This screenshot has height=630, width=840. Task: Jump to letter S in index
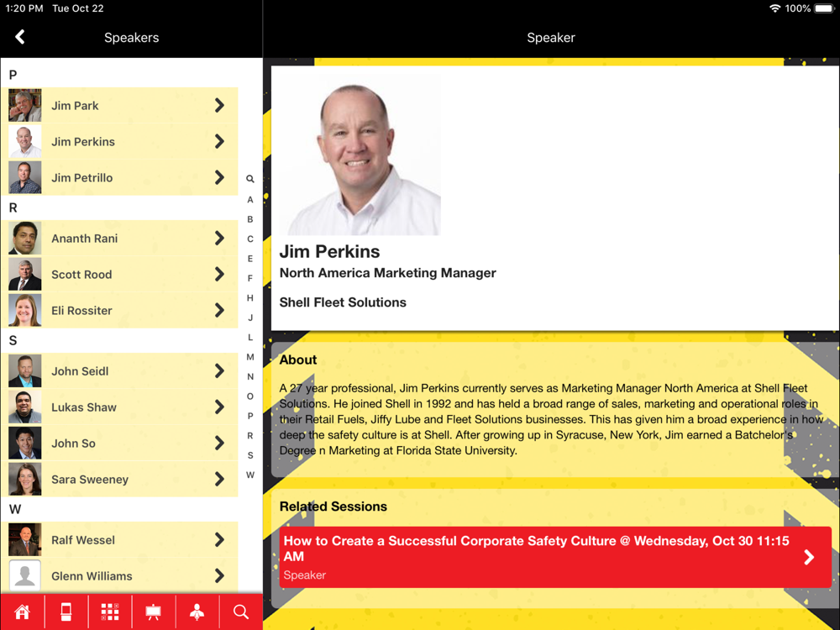click(250, 455)
